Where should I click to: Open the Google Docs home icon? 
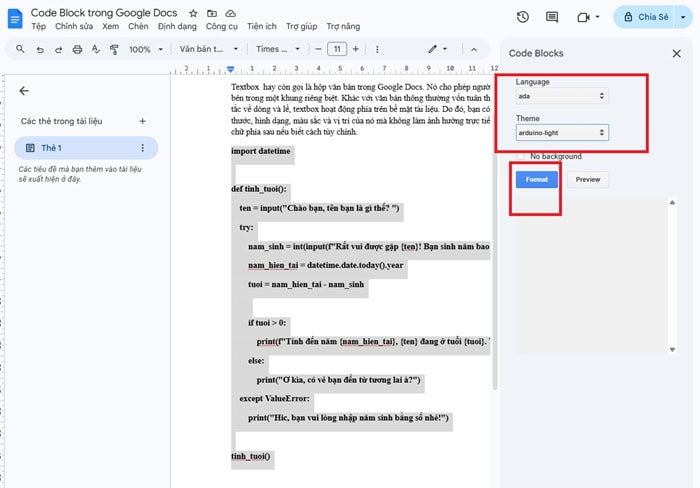pos(15,19)
